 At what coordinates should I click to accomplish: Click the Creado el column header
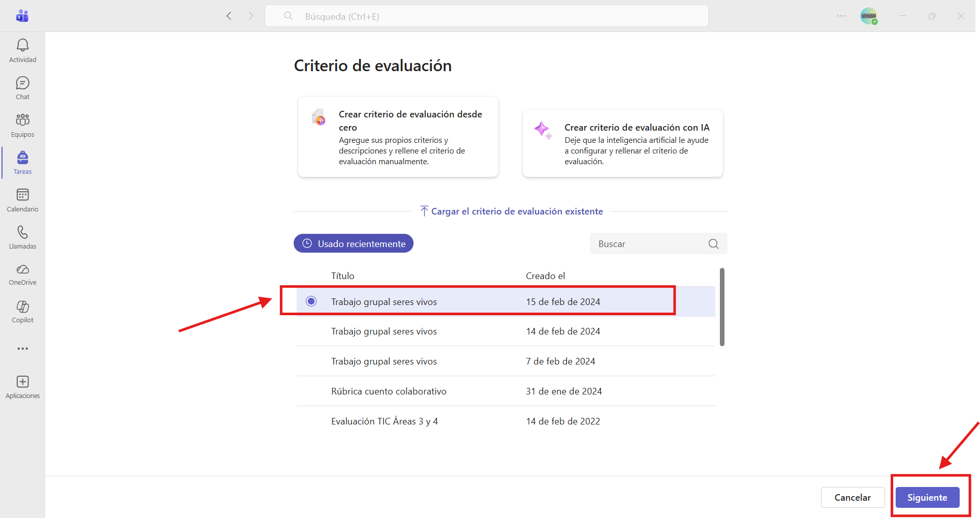coord(545,276)
